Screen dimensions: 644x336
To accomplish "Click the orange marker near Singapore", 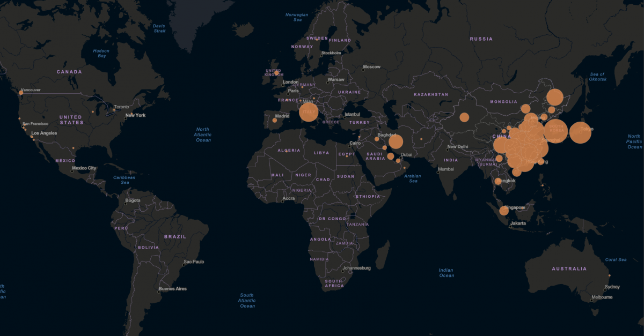I will pyautogui.click(x=504, y=211).
